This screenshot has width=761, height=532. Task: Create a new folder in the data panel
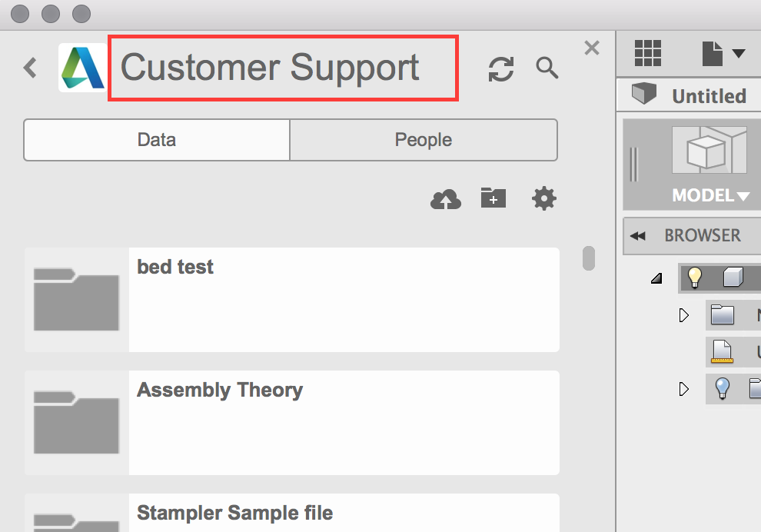click(x=493, y=198)
